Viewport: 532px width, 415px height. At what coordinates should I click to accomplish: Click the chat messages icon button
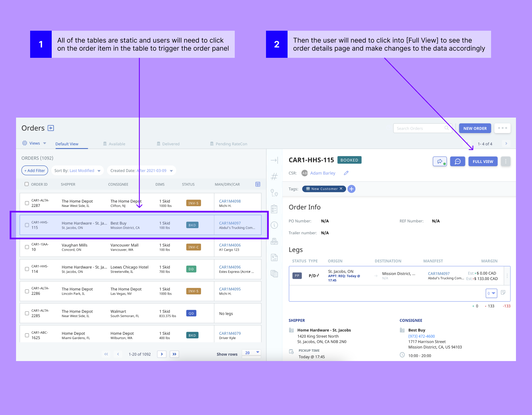pos(457,161)
